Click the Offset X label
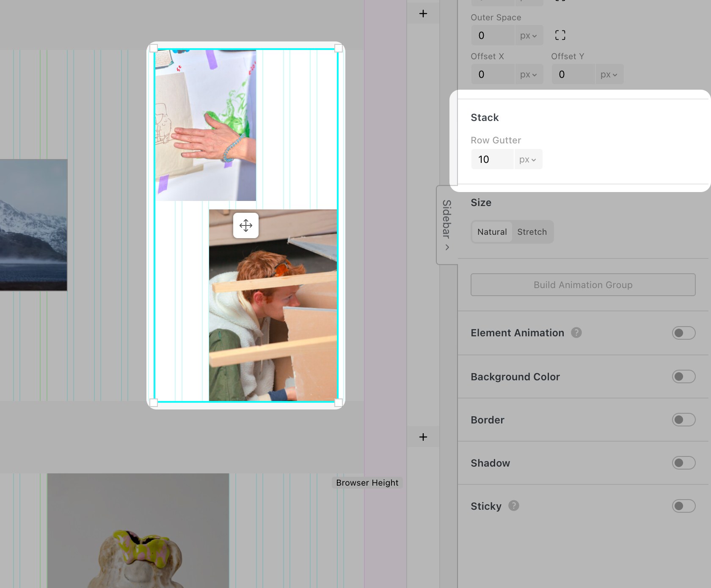Image resolution: width=711 pixels, height=588 pixels. tap(487, 56)
